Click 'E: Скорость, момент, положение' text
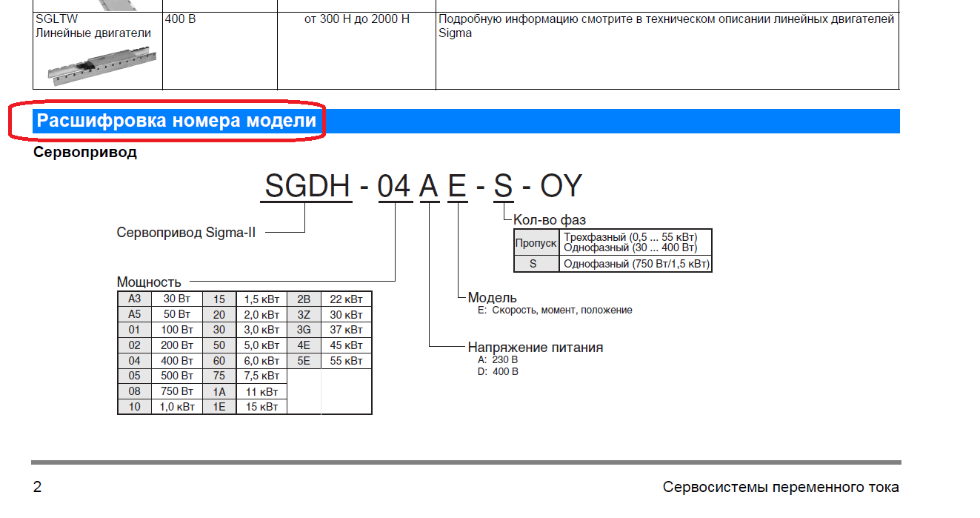The height and width of the screenshot is (518, 980). click(556, 310)
